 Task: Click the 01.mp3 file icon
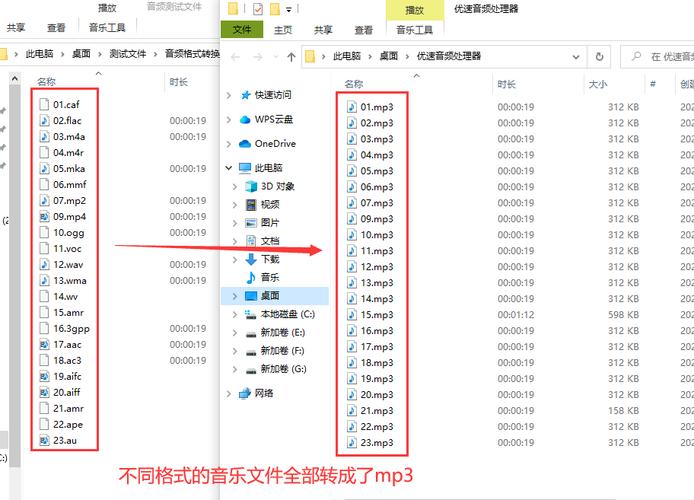pyautogui.click(x=352, y=107)
